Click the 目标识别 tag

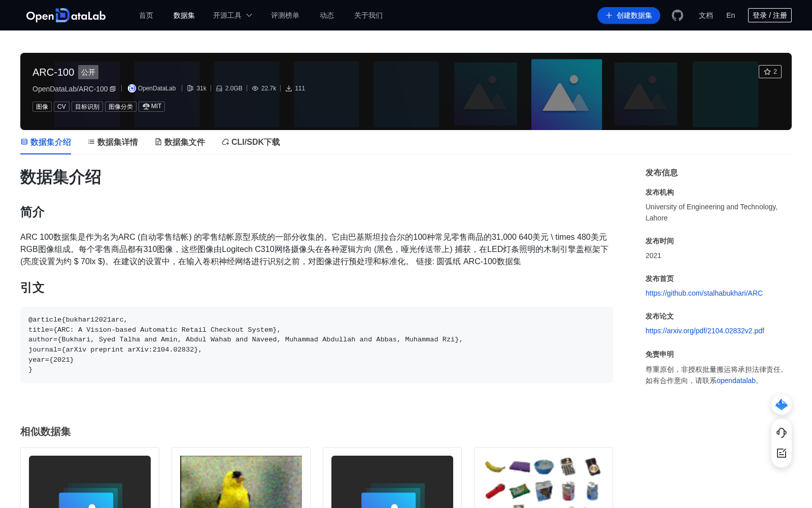[87, 107]
